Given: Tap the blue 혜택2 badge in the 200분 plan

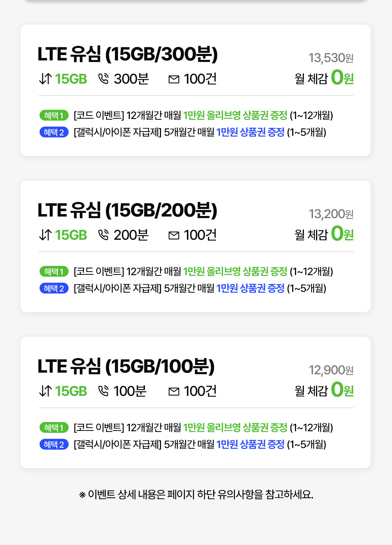Looking at the screenshot, I should pyautogui.click(x=54, y=288).
